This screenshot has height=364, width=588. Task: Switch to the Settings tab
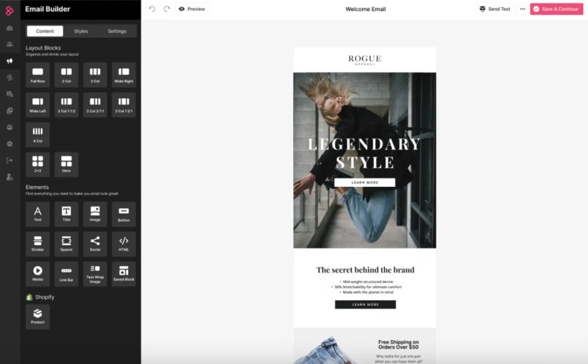click(x=117, y=31)
